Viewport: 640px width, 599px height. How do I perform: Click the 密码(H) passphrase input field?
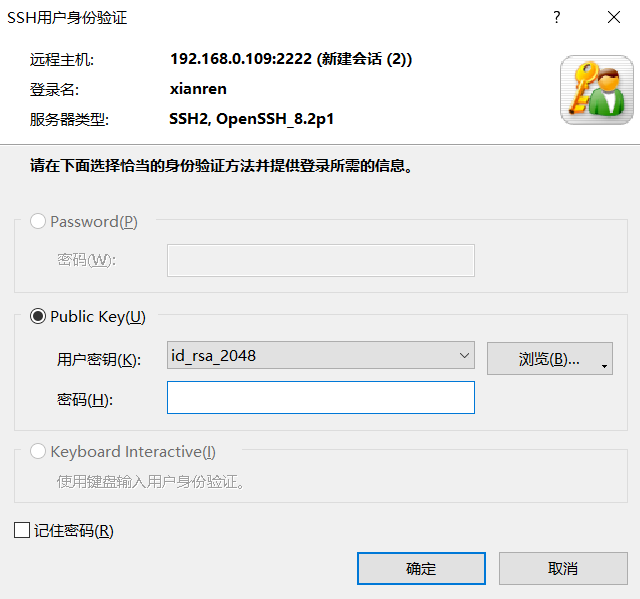[x=321, y=397]
